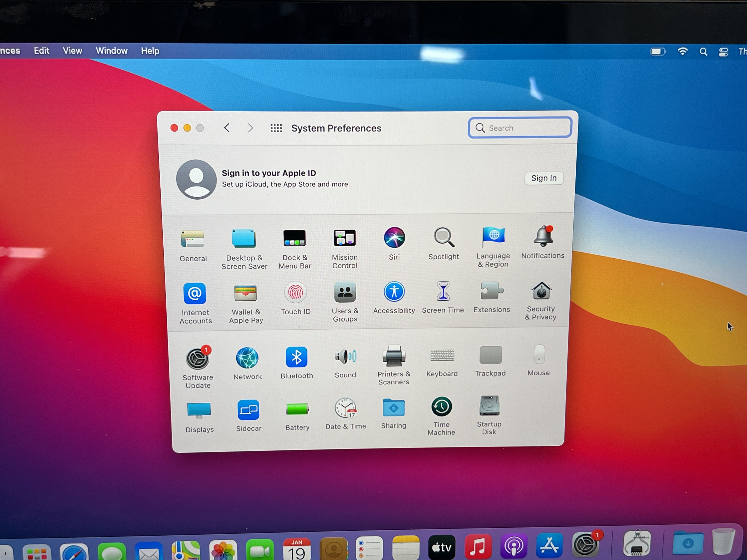This screenshot has height=560, width=747.
Task: Open the View menu
Action: [72, 51]
